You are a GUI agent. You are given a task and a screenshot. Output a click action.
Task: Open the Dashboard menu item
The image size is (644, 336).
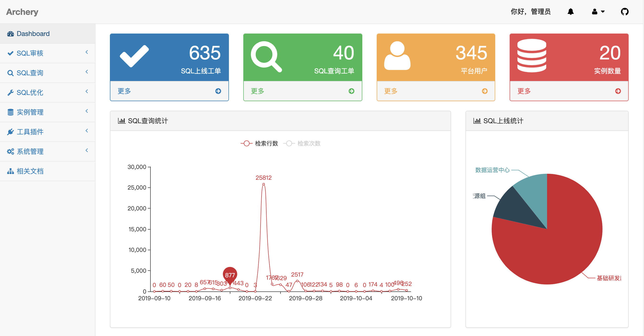tap(48, 34)
